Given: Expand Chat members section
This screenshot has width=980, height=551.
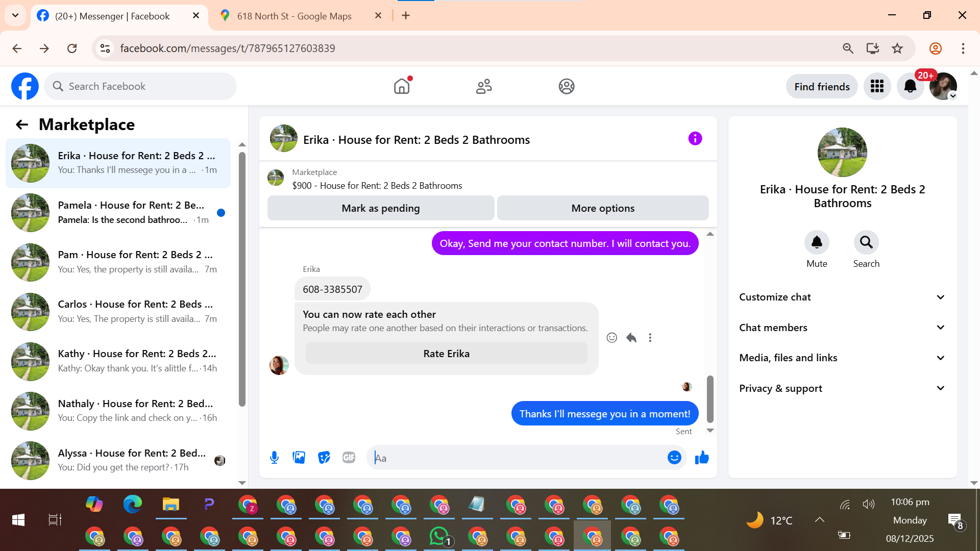Looking at the screenshot, I should (842, 328).
